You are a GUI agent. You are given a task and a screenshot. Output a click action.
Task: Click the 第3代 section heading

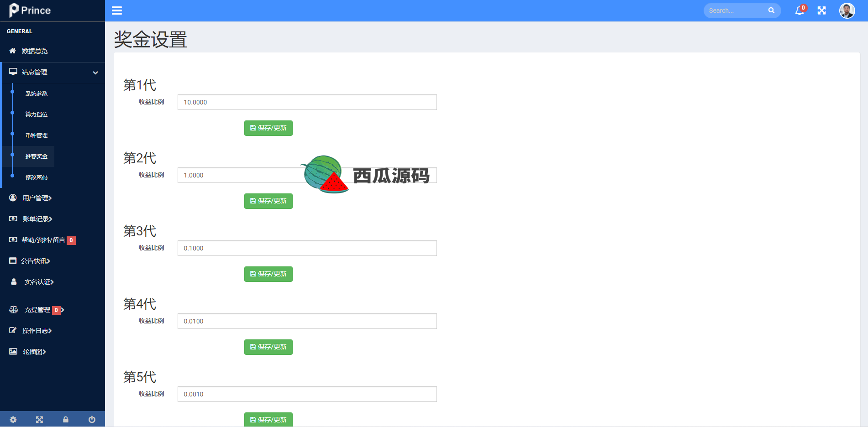[140, 231]
